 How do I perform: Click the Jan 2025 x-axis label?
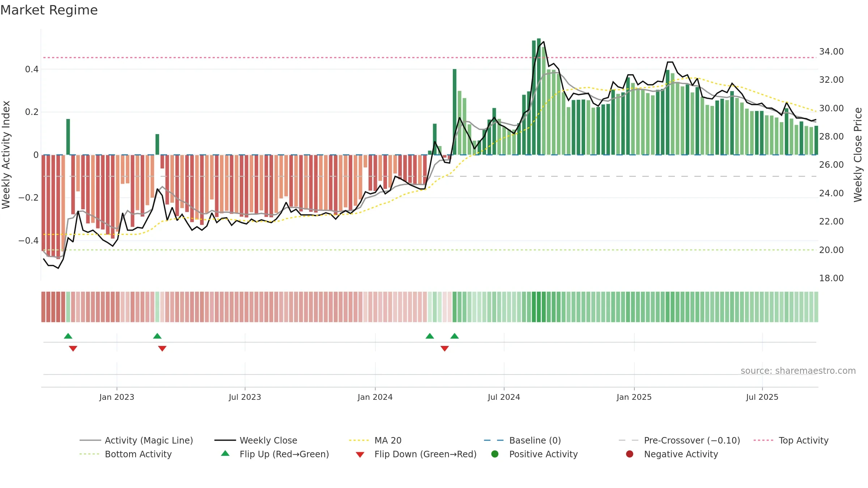pyautogui.click(x=634, y=397)
